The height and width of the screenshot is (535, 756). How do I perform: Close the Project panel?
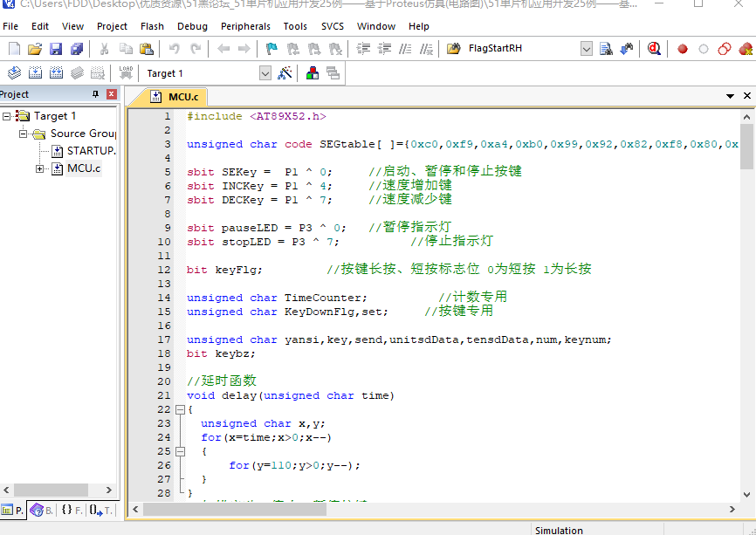click(x=112, y=94)
